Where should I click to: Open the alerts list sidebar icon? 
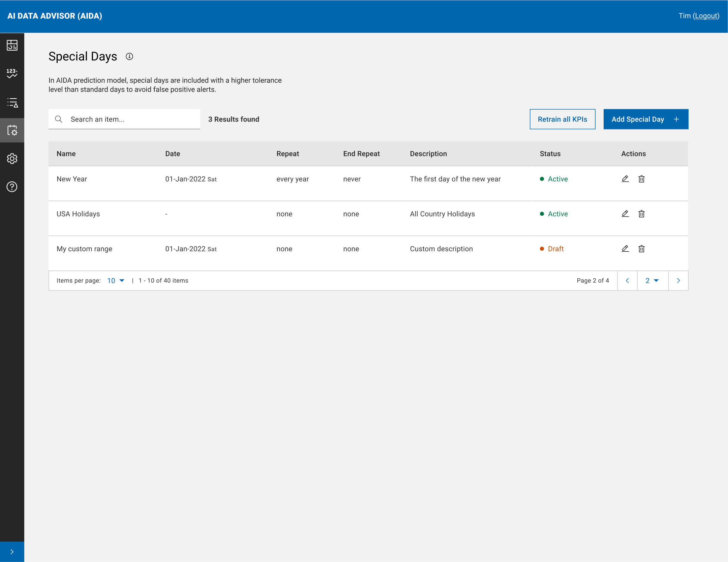pos(12,102)
